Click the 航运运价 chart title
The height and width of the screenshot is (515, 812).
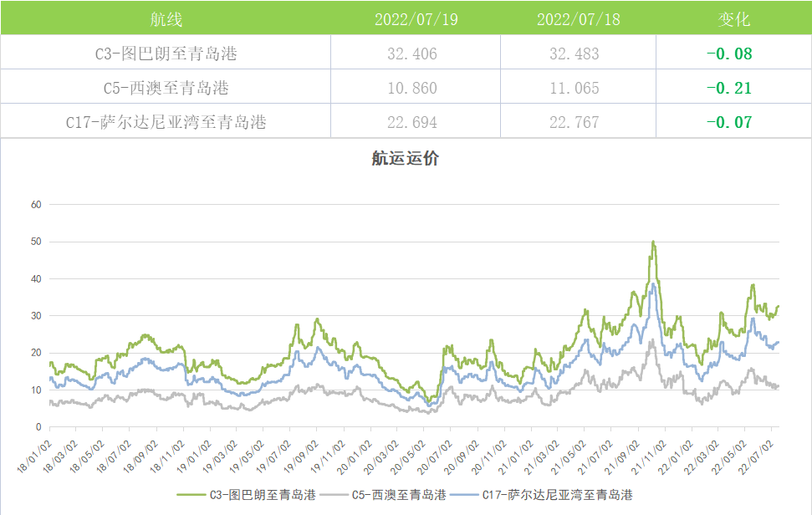405,159
